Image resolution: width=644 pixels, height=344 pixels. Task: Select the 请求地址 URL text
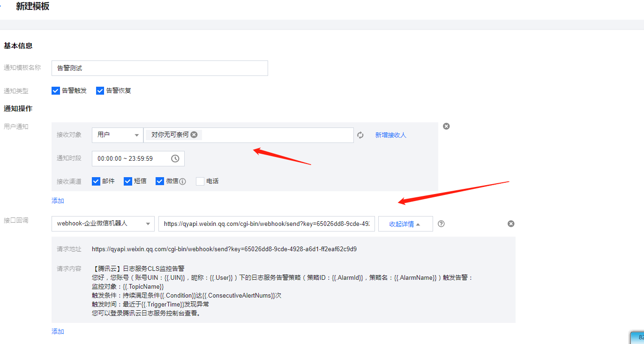pos(224,249)
